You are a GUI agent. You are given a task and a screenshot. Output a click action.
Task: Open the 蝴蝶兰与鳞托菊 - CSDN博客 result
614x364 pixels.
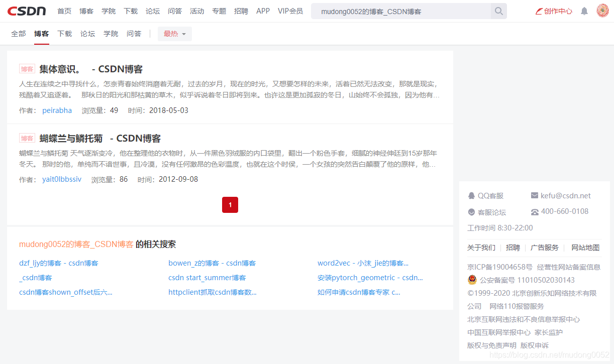coord(100,139)
